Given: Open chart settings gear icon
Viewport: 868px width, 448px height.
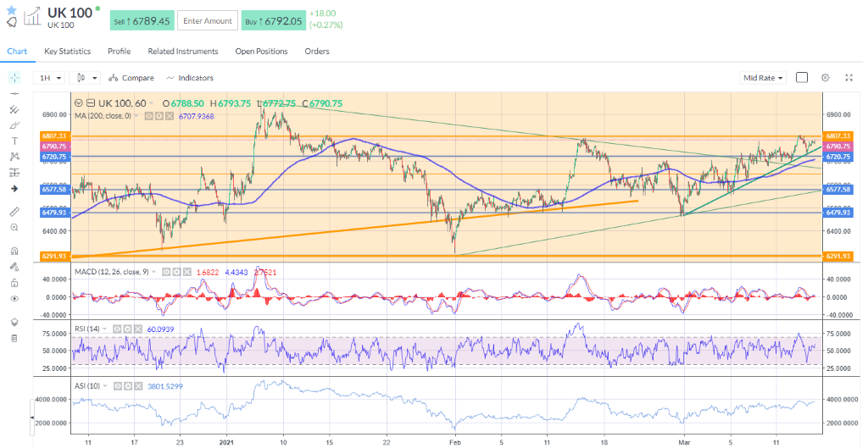Looking at the screenshot, I should [x=825, y=78].
